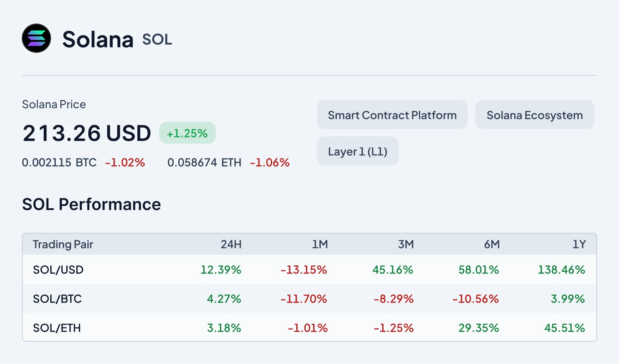
Task: Click the -10.56% SOL/BTC 6M value
Action: (475, 299)
